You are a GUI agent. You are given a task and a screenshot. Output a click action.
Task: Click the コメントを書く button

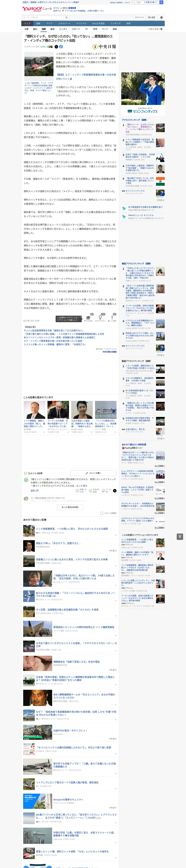[x=93, y=473]
